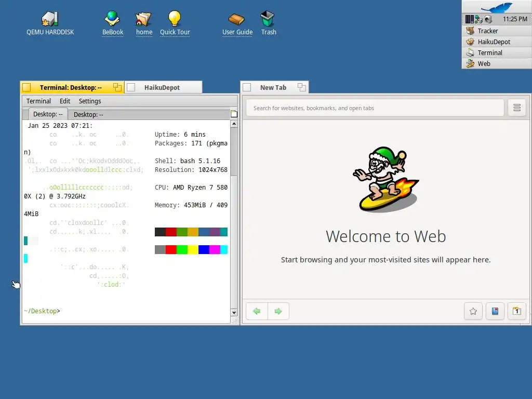Click the ~/Desktop> prompt in Terminal
Image resolution: width=532 pixels, height=399 pixels.
(42, 311)
